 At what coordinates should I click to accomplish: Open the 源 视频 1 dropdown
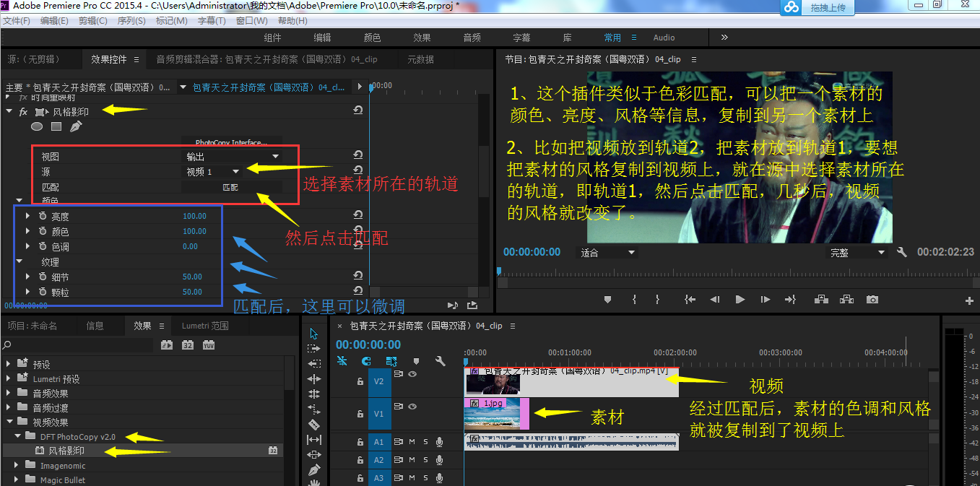213,171
